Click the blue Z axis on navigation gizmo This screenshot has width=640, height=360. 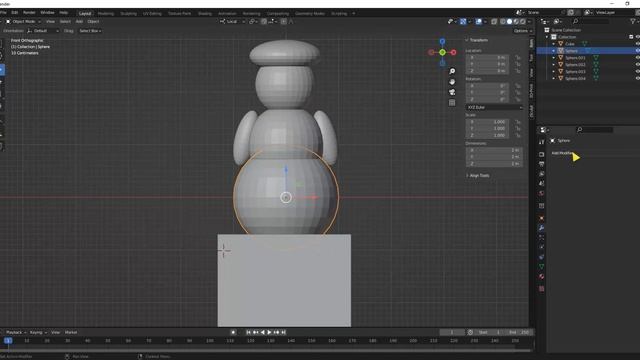tap(442, 41)
